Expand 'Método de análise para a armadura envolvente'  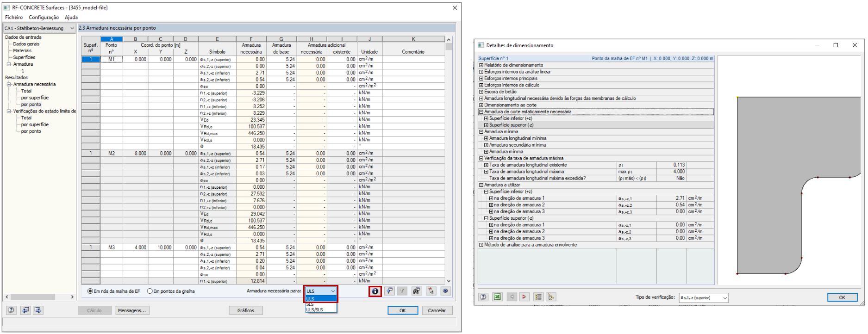point(481,245)
